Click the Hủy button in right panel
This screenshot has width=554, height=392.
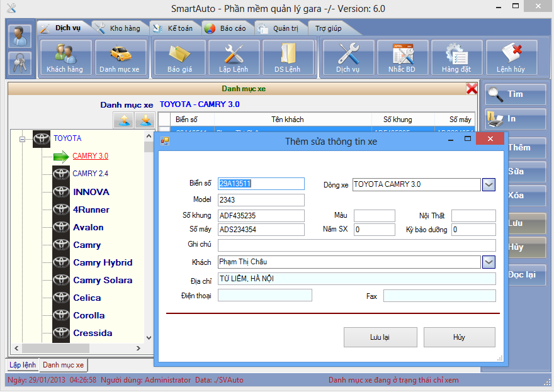coord(527,247)
